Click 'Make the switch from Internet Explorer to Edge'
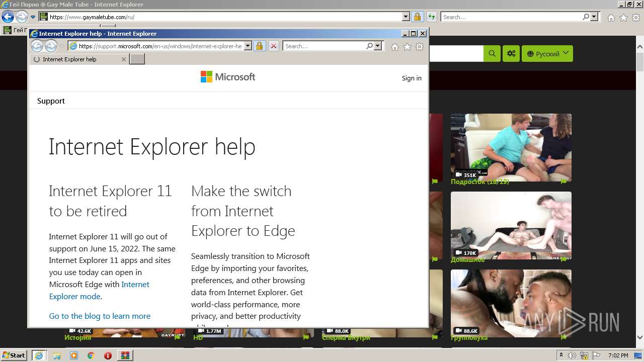This screenshot has height=362, width=644. 243,211
